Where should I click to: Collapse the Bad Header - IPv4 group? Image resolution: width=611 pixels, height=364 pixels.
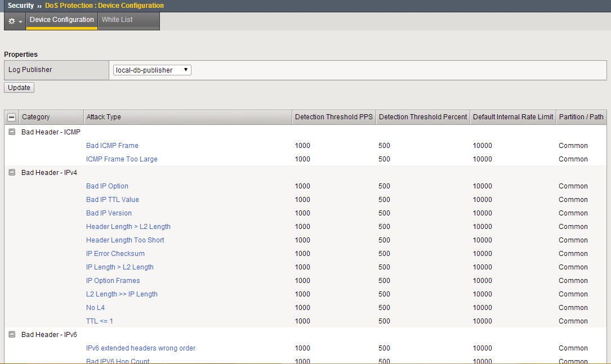click(x=12, y=173)
